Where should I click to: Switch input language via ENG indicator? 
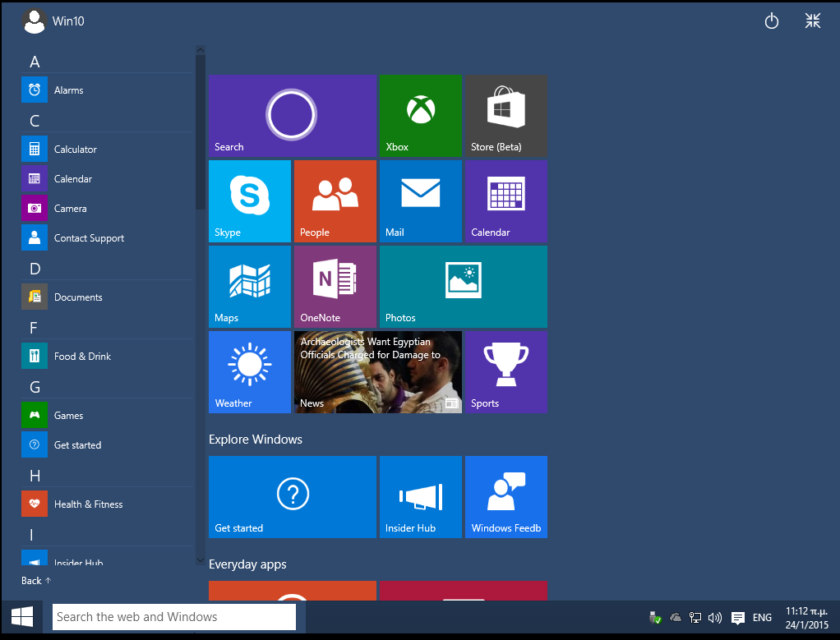(x=762, y=618)
